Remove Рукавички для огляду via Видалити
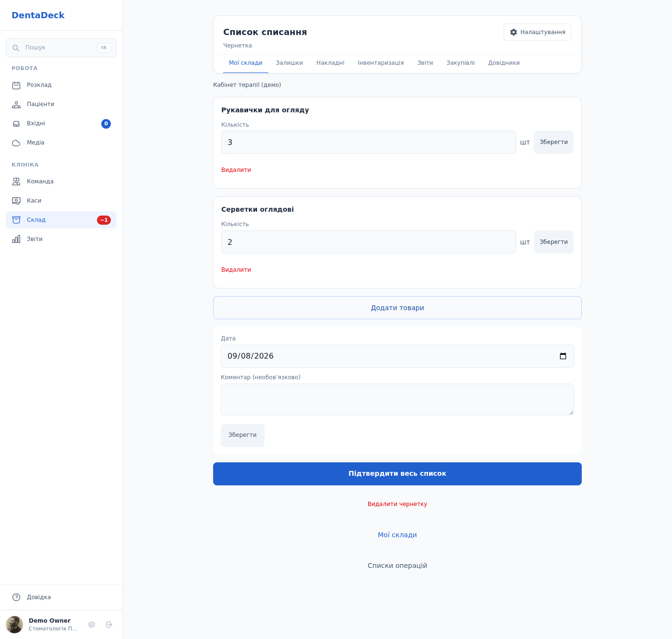 (236, 170)
